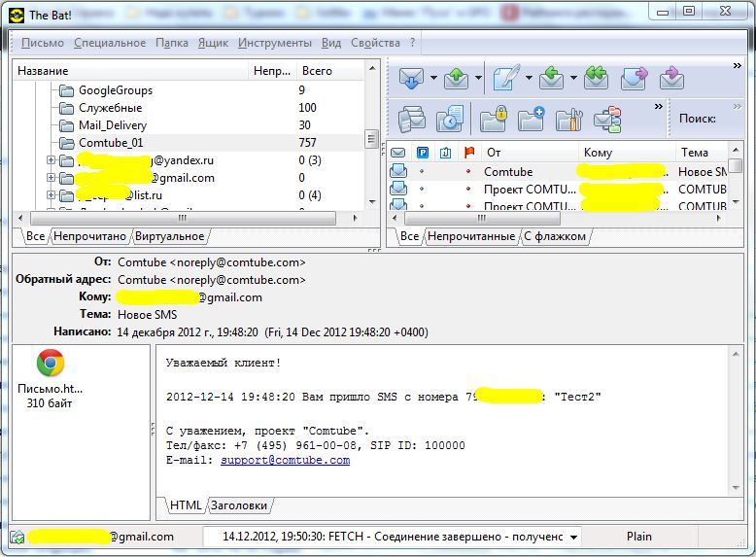The width and height of the screenshot is (756, 557).
Task: Open folder properties with the tools icon
Action: point(569,119)
